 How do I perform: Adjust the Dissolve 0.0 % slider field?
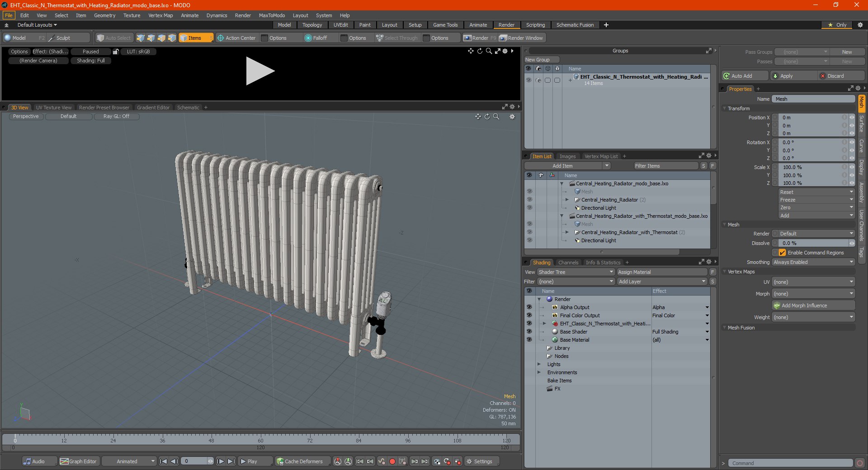coord(813,243)
